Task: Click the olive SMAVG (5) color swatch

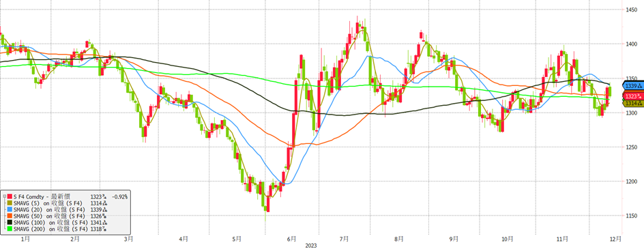Action: [x=9, y=203]
